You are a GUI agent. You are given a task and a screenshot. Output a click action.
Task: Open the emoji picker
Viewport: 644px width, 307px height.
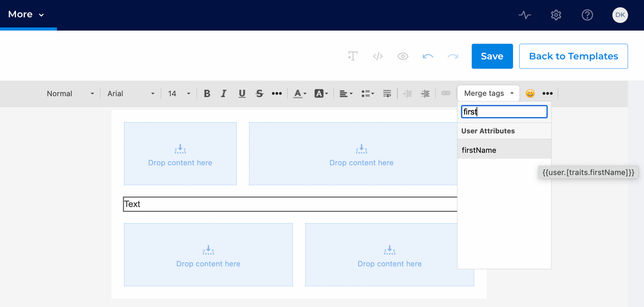(x=530, y=94)
